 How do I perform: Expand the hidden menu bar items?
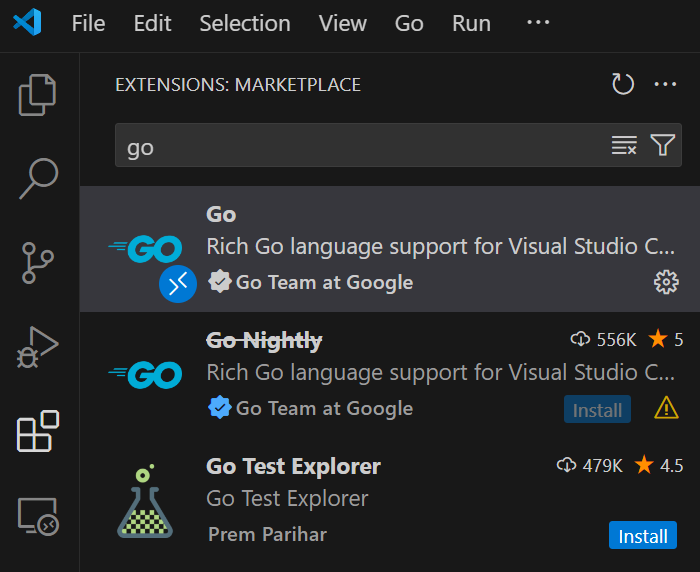pos(538,23)
